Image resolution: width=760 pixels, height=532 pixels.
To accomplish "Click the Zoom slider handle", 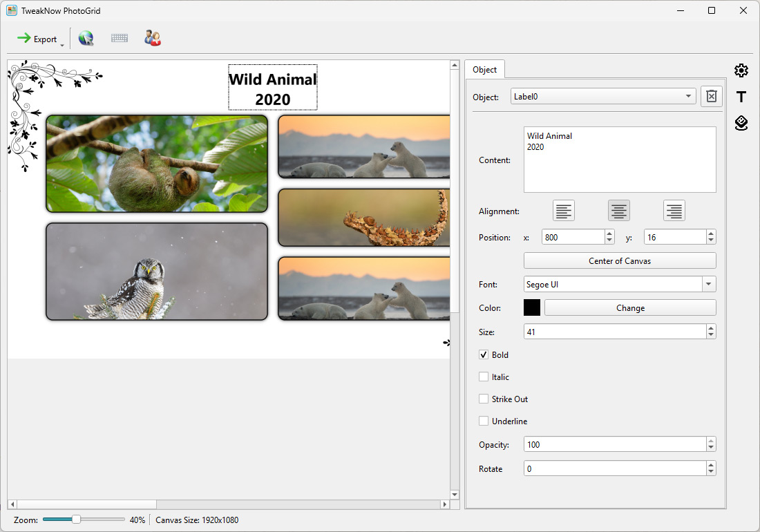I will (x=76, y=520).
